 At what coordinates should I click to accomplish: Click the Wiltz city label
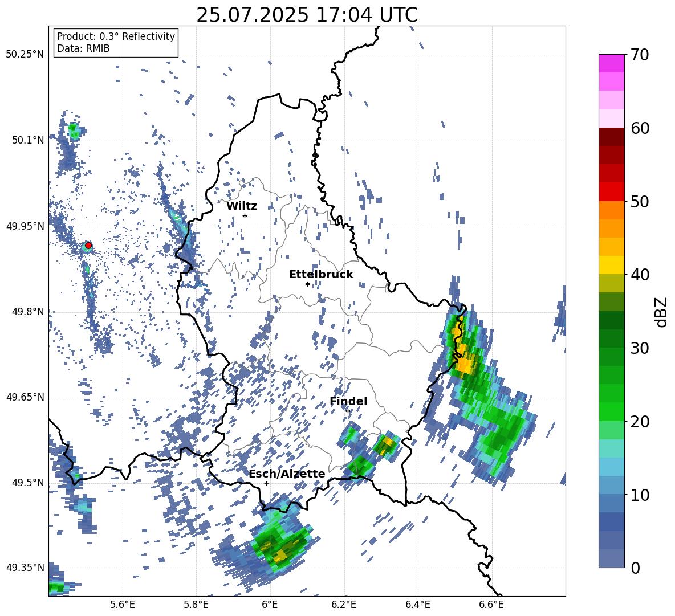click(x=242, y=206)
